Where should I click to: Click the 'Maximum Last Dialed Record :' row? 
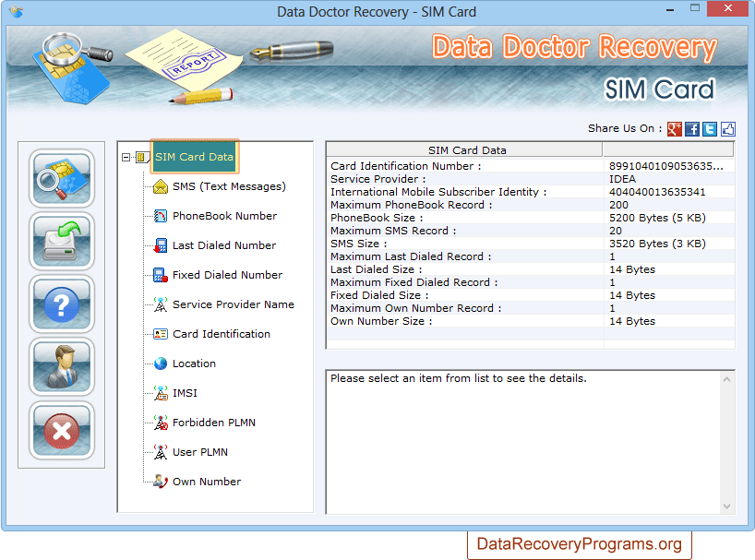[x=531, y=256]
